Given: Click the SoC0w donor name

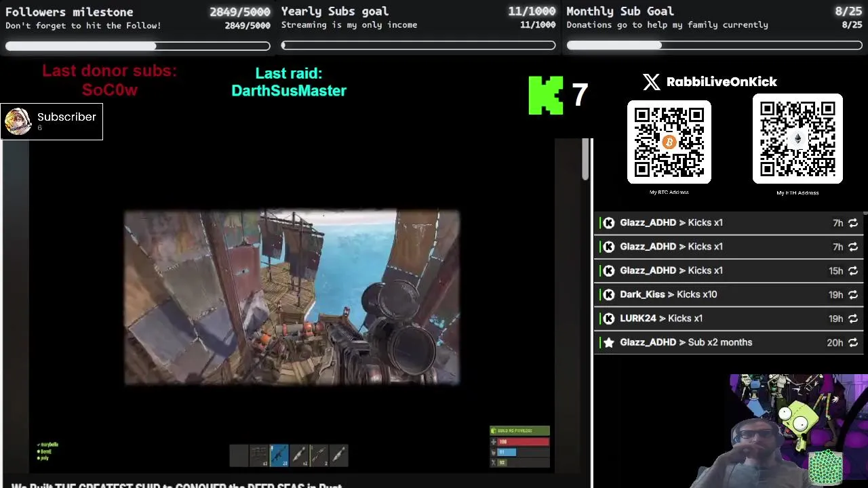Looking at the screenshot, I should tap(110, 89).
